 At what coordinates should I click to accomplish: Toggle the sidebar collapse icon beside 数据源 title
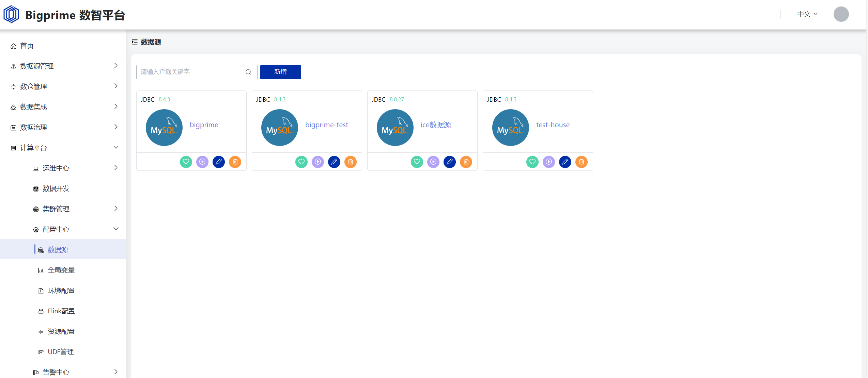click(135, 42)
